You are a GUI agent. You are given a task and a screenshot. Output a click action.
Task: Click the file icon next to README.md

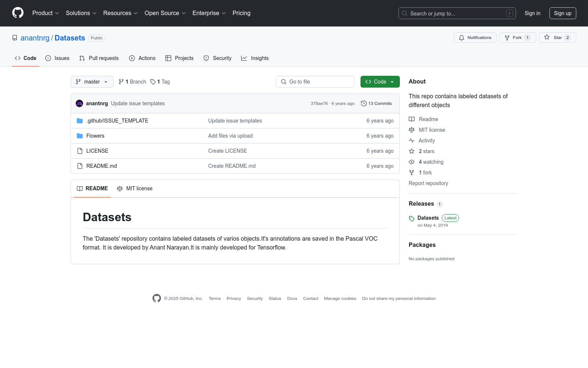pyautogui.click(x=80, y=166)
